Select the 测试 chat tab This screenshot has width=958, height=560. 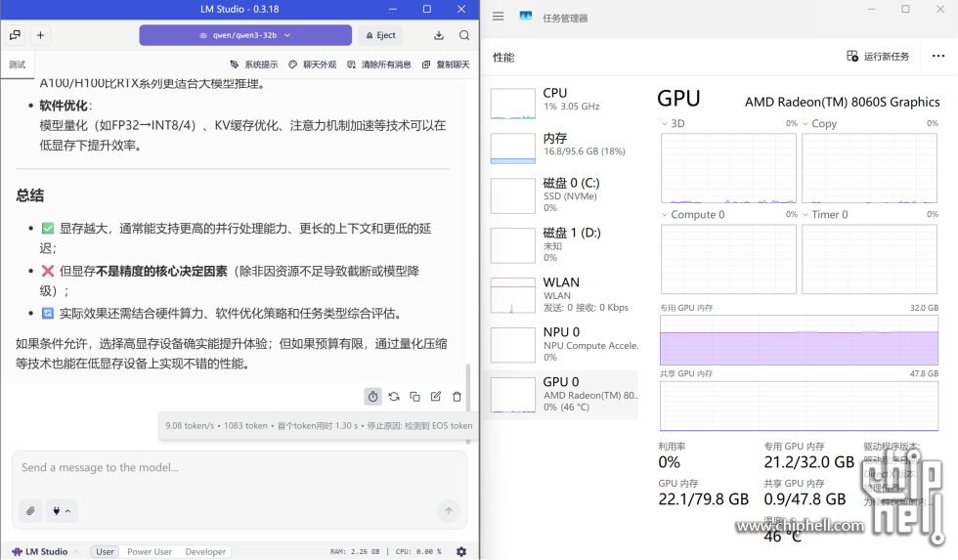(x=18, y=65)
